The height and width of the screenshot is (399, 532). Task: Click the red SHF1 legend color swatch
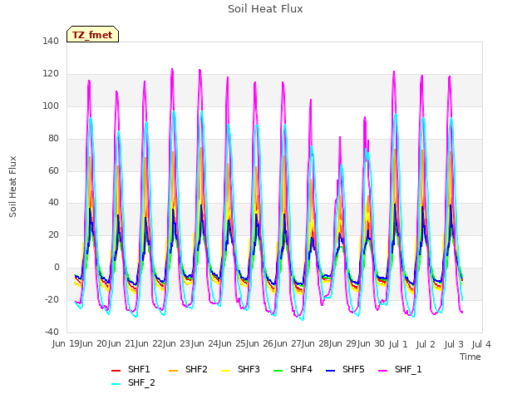tap(116, 371)
